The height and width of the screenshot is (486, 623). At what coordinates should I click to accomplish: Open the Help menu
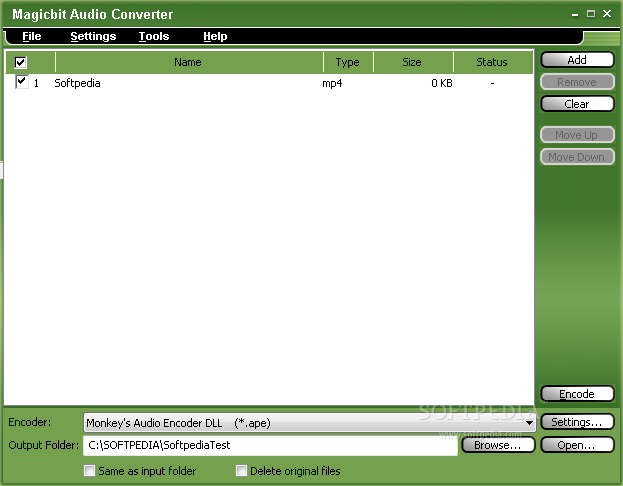pyautogui.click(x=215, y=36)
